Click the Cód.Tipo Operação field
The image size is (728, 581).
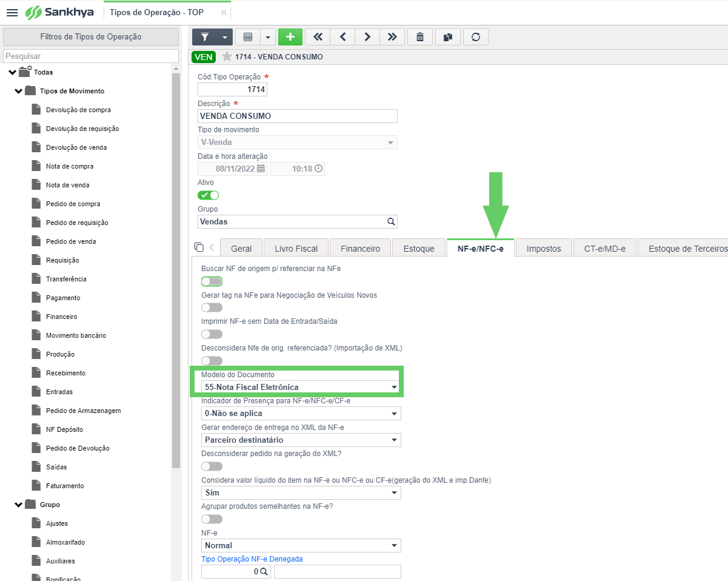pos(232,89)
